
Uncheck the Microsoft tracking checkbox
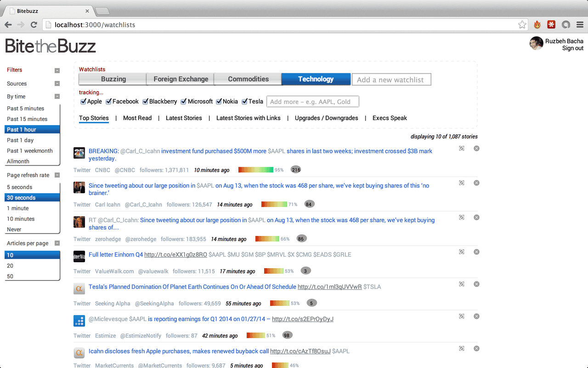click(184, 102)
